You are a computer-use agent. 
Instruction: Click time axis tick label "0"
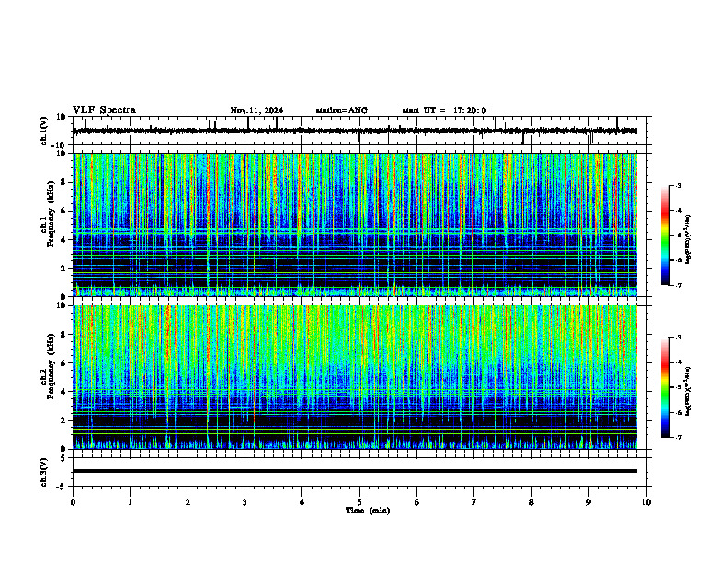[x=73, y=502]
